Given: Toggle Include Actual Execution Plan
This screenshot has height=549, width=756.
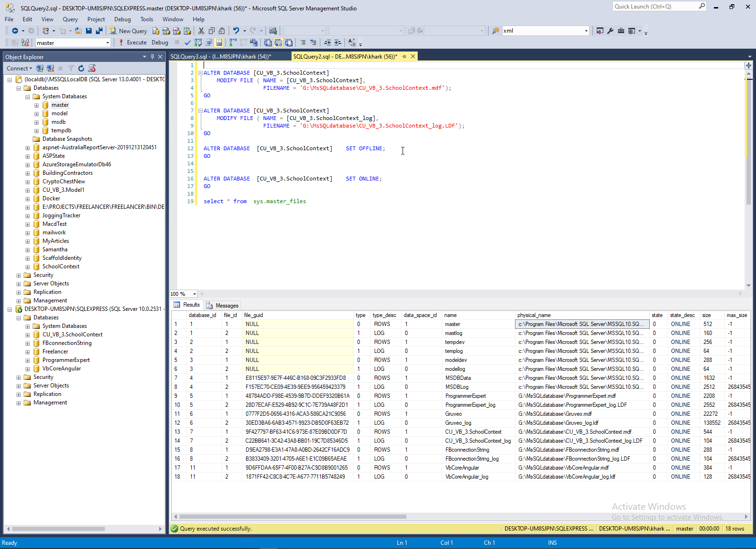Looking at the screenshot, I should pyautogui.click(x=232, y=43).
